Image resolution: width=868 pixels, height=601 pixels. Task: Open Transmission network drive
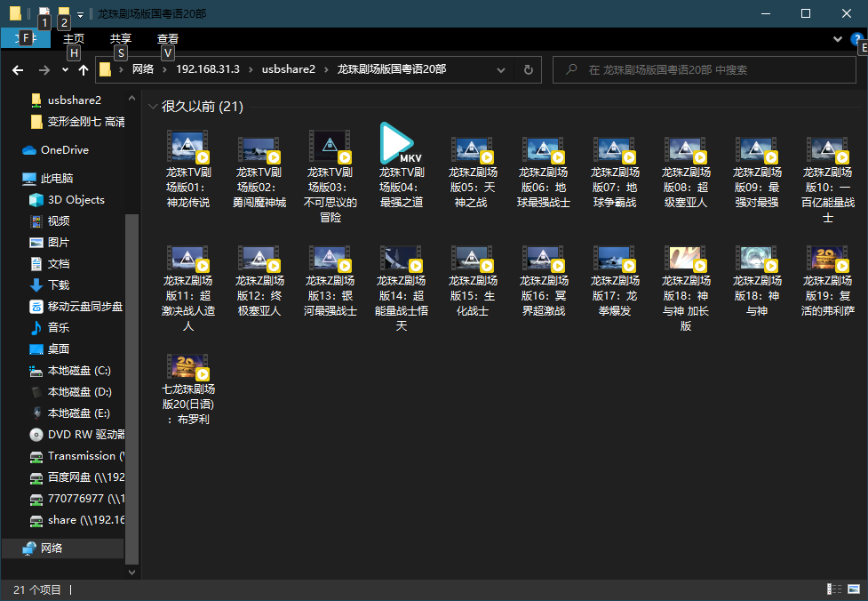tap(76, 456)
